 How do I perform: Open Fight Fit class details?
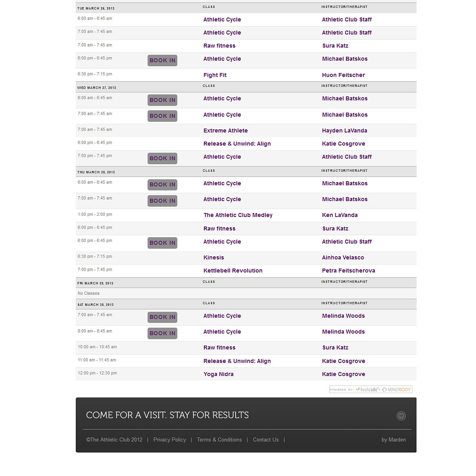pos(215,75)
